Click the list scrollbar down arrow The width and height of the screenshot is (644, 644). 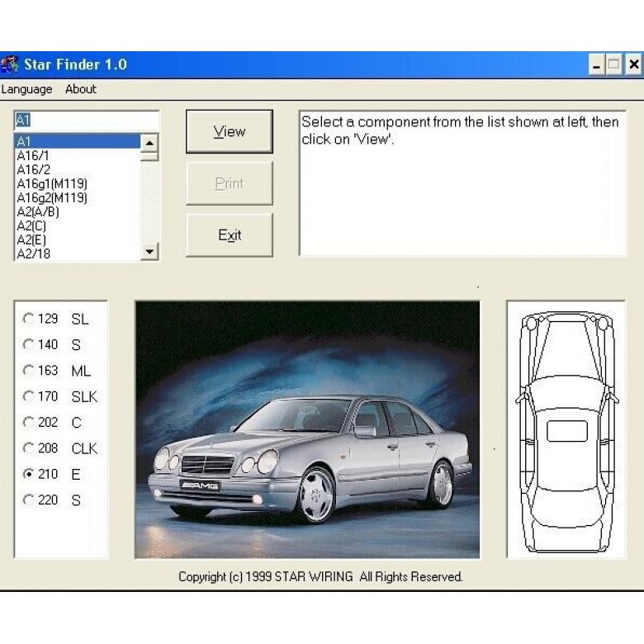149,251
